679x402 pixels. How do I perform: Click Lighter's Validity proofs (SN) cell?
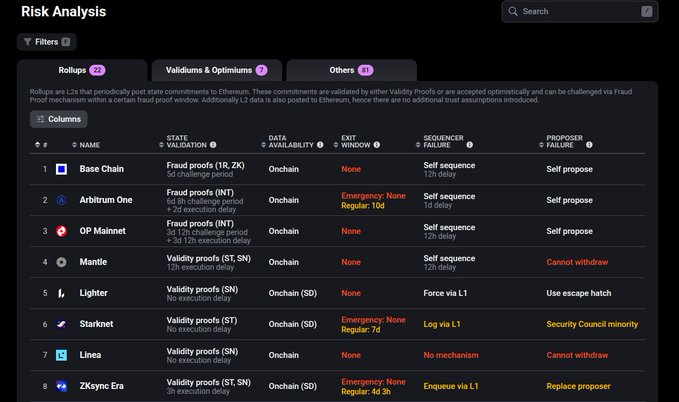[202, 293]
